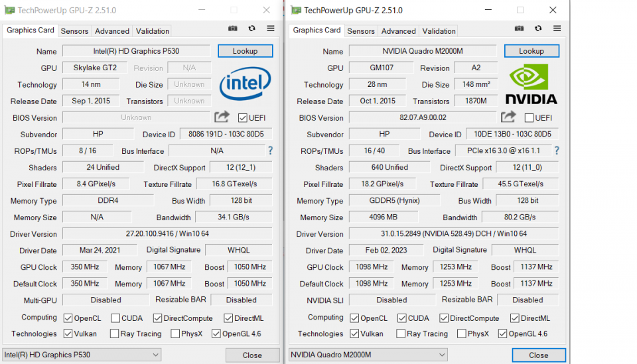The width and height of the screenshot is (637, 364).
Task: Click Pixel Fillrate field 18.2 GPixel/s
Action: point(382,184)
